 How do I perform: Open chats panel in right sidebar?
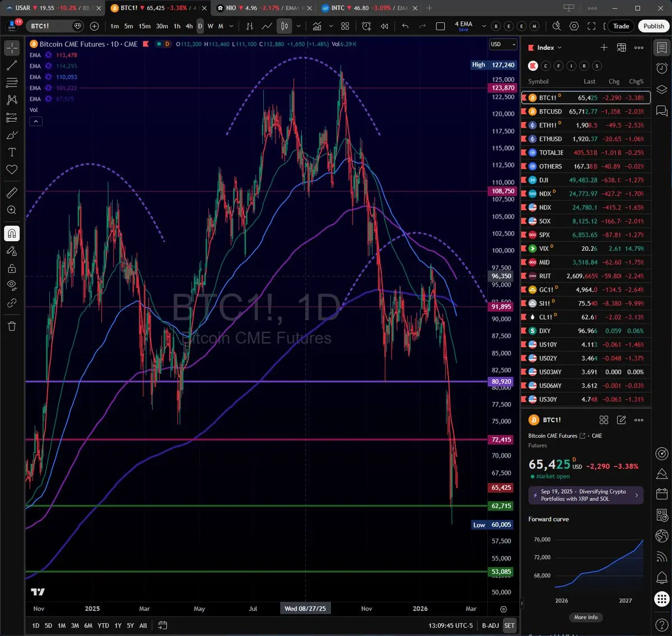(x=661, y=110)
